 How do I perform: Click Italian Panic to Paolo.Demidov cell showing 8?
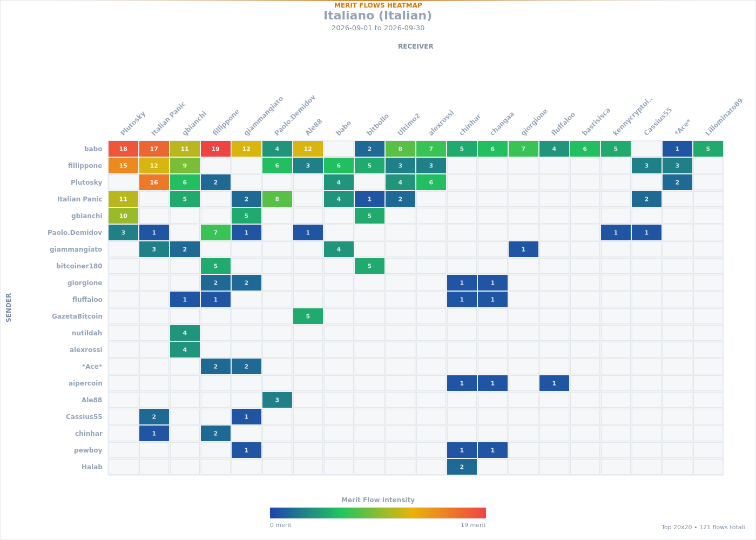277,199
